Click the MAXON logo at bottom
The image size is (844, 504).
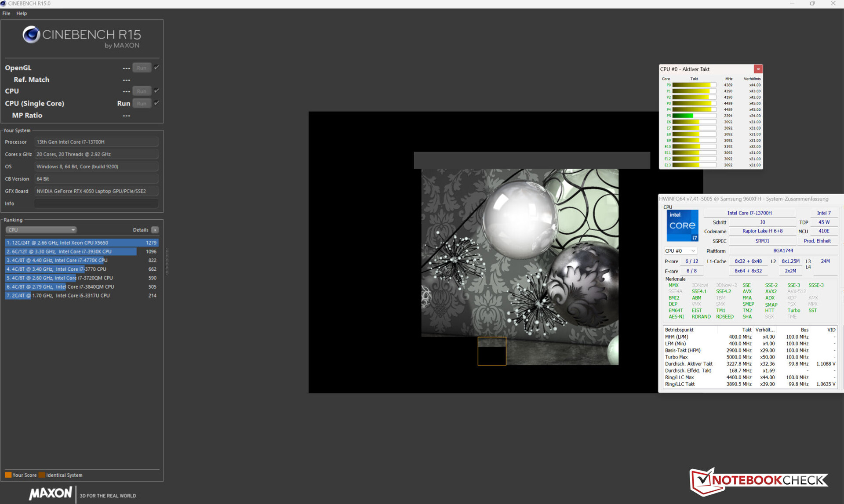(50, 493)
